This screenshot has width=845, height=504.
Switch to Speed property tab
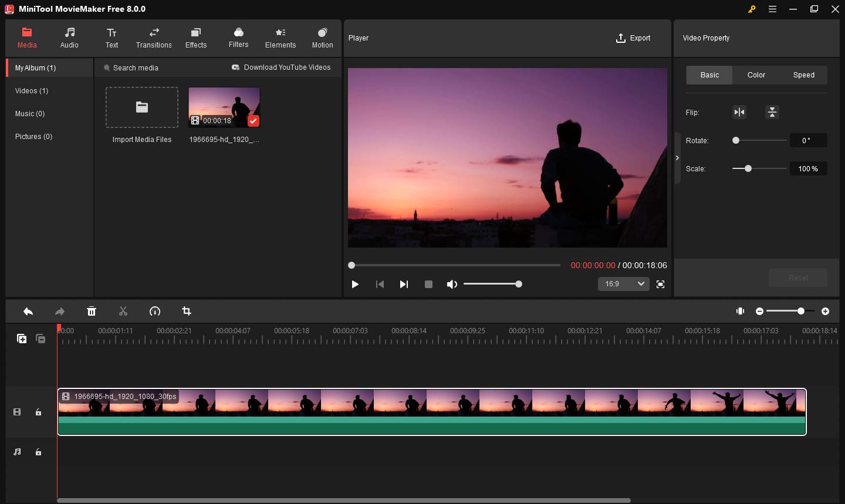click(804, 75)
